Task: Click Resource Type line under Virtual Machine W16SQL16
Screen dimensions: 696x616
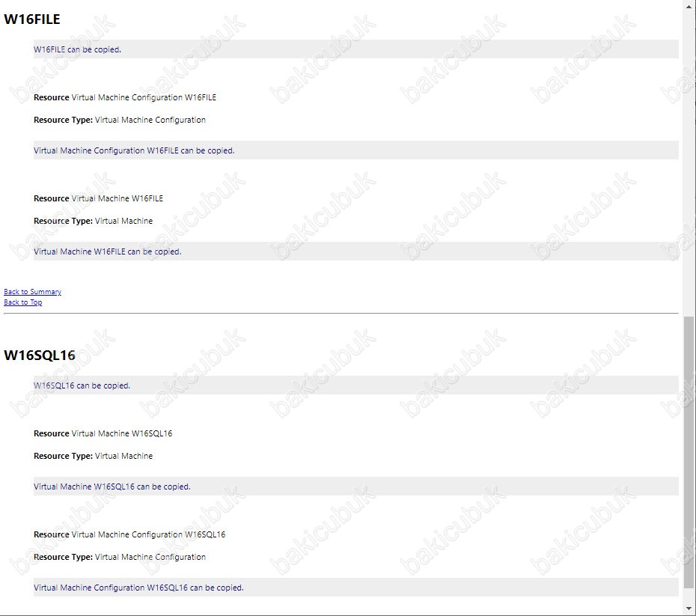Action: tap(94, 456)
